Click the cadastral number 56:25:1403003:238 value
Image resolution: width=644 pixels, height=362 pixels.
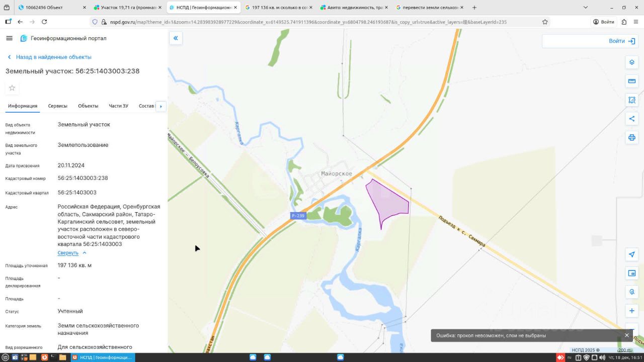pyautogui.click(x=83, y=178)
